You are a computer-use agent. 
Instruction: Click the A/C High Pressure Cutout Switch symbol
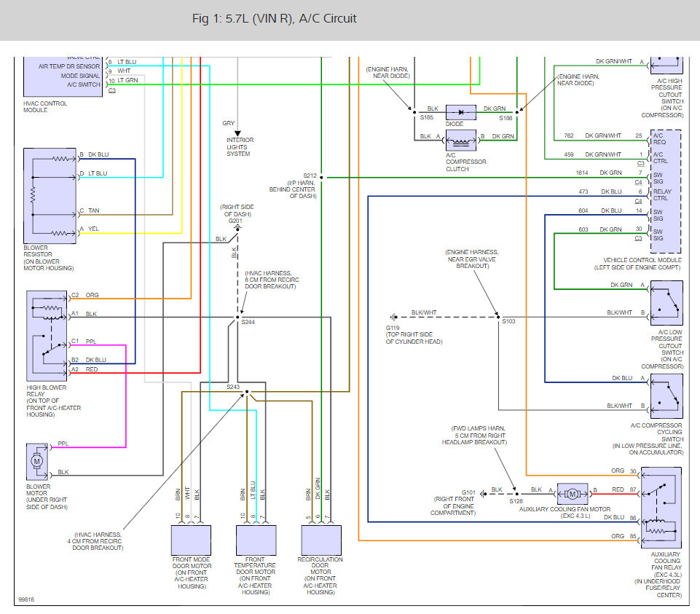[666, 66]
